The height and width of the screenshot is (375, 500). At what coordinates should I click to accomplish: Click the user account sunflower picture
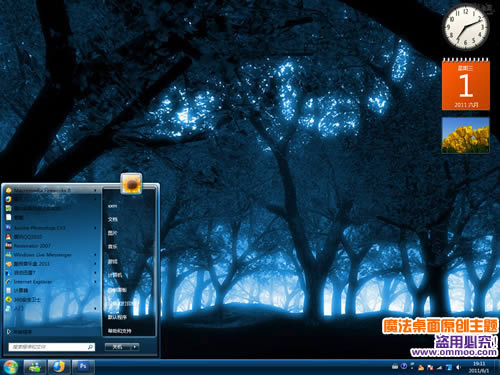[131, 183]
